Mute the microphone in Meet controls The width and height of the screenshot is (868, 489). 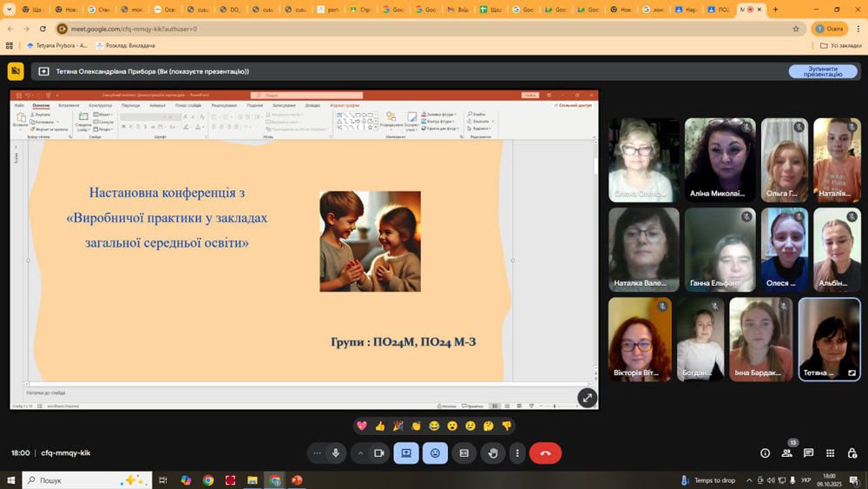(x=336, y=453)
